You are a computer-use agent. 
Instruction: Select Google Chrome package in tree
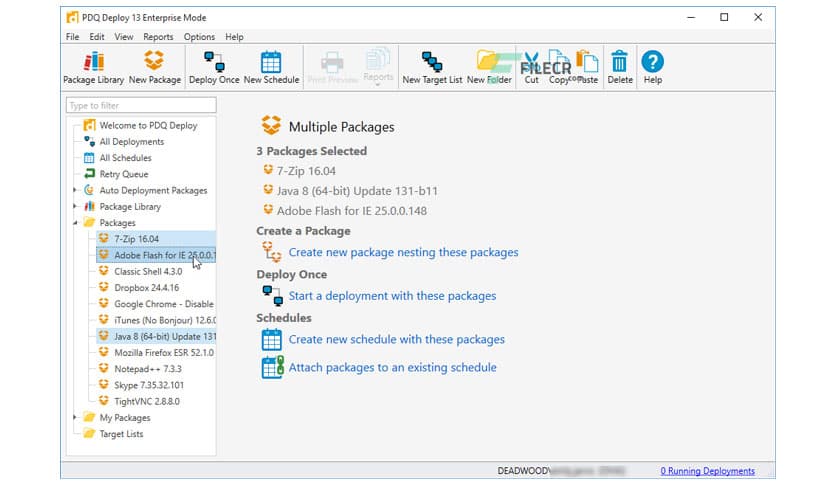coord(163,303)
